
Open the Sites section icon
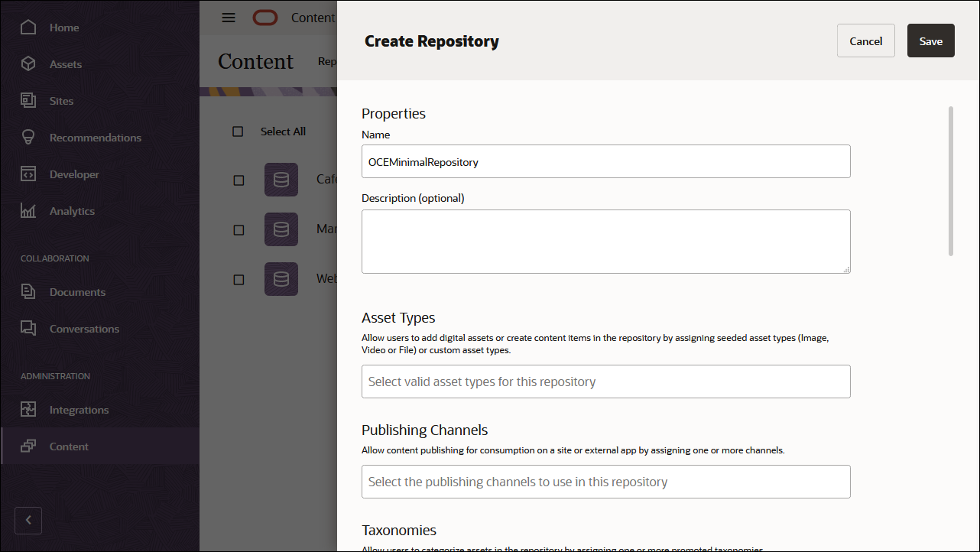(x=28, y=100)
